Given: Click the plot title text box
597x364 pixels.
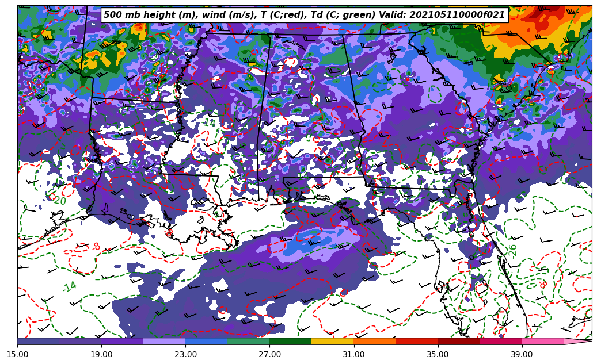Looking at the screenshot, I should (x=304, y=15).
